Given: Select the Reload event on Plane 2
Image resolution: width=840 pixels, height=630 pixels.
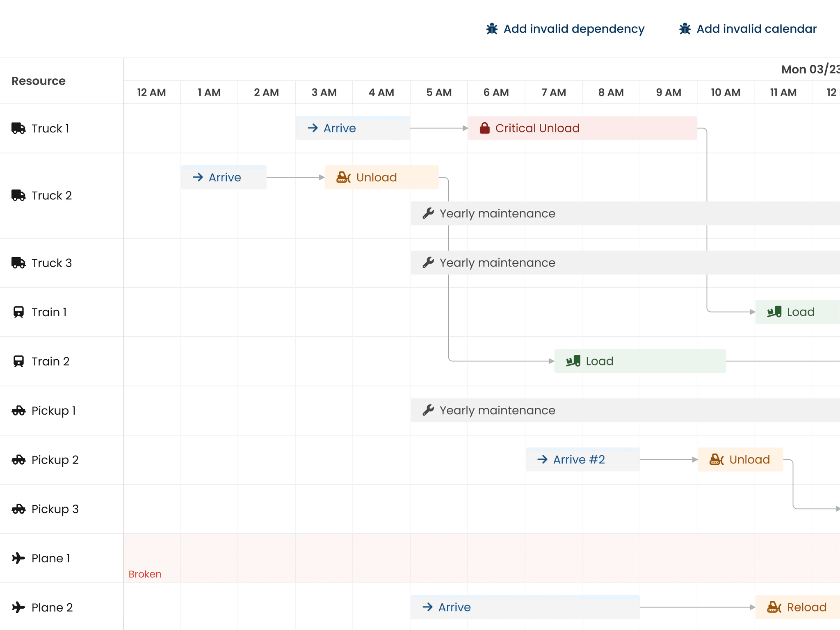Looking at the screenshot, I should tap(796, 607).
